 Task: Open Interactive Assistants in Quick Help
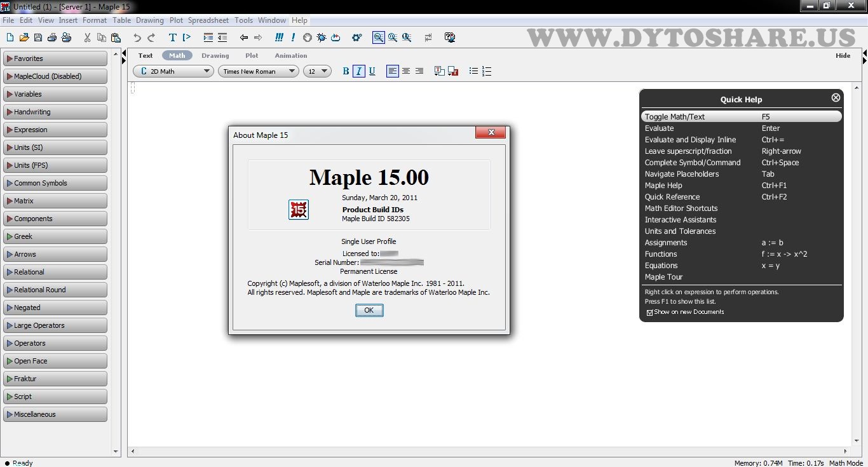pyautogui.click(x=681, y=220)
